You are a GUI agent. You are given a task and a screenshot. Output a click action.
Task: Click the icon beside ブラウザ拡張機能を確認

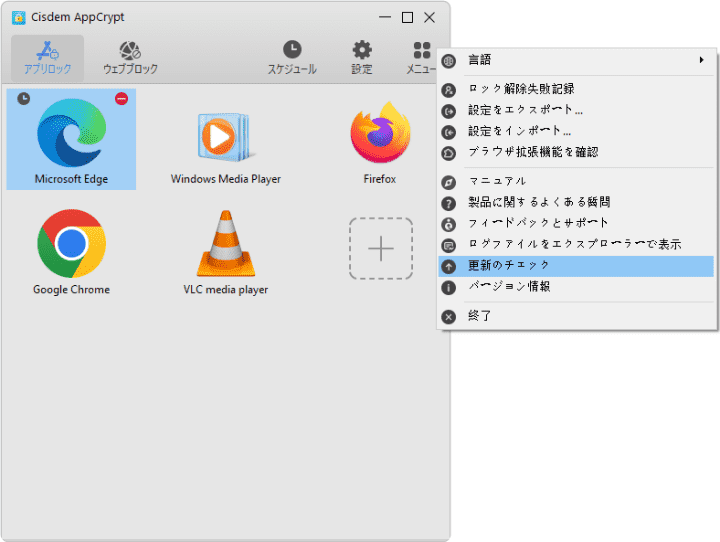coord(449,153)
